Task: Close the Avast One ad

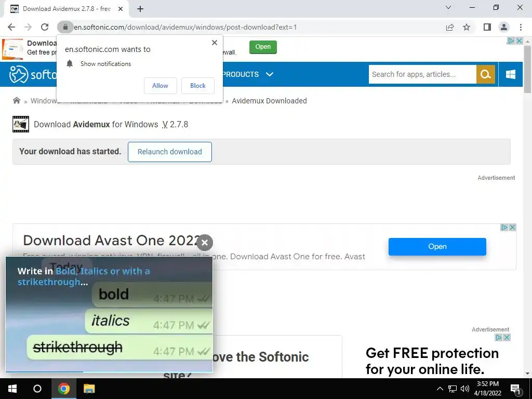Action: pyautogui.click(x=513, y=228)
